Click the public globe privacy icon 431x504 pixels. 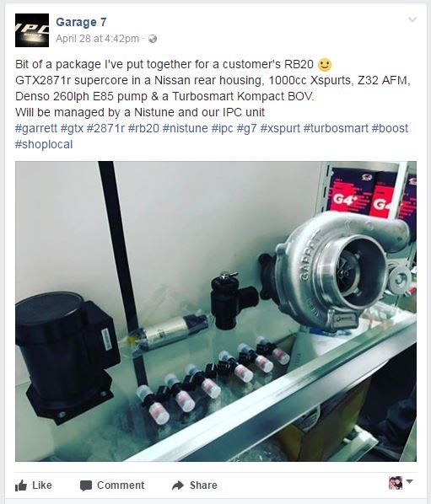click(x=153, y=39)
